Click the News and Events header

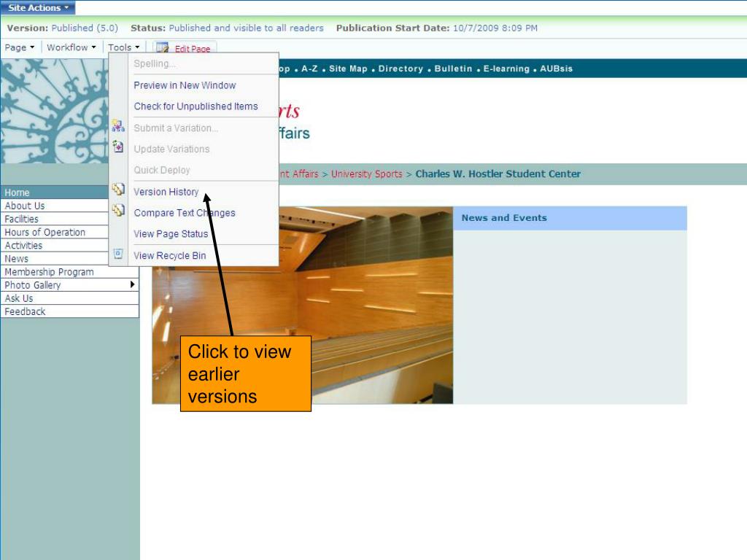[504, 217]
